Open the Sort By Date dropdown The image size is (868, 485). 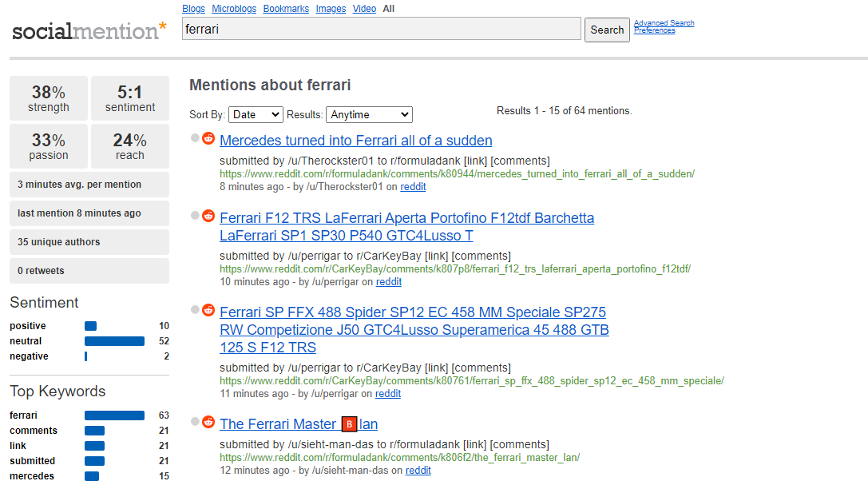click(x=256, y=114)
